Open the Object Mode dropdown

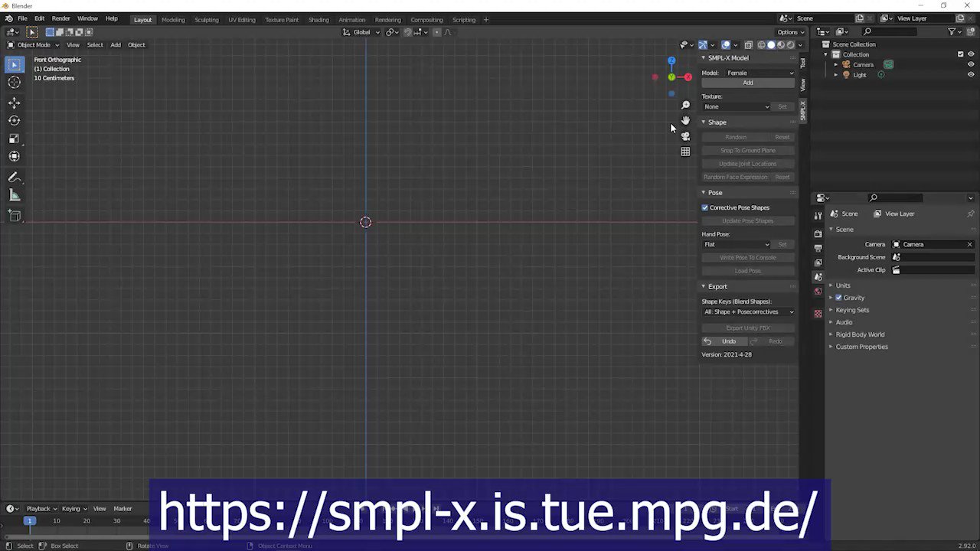[x=33, y=44]
